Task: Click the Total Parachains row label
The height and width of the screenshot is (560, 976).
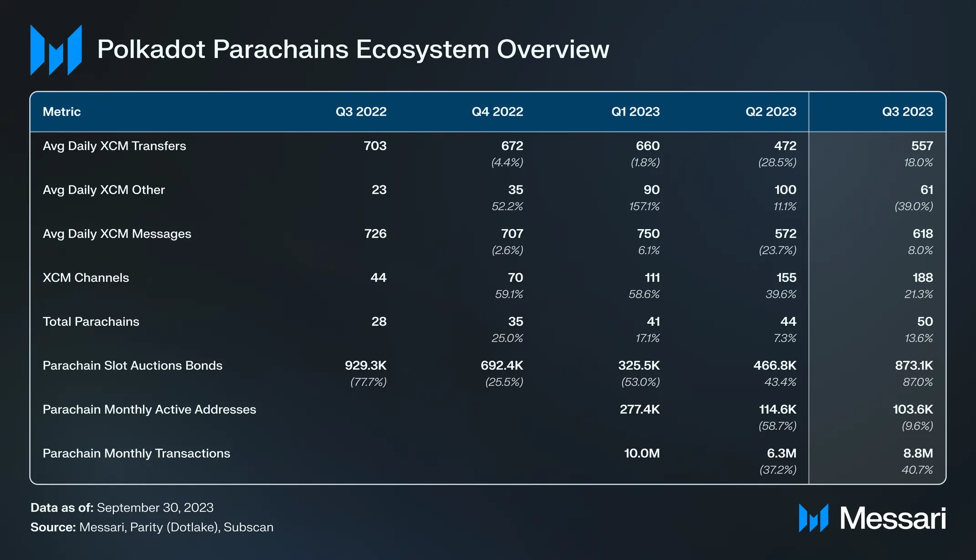Action: (91, 322)
